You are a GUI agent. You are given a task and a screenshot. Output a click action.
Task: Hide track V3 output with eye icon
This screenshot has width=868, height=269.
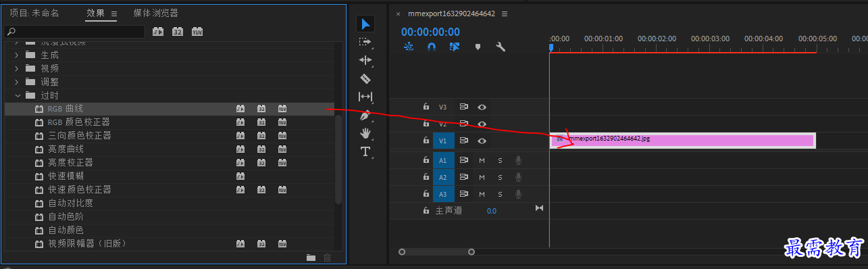pos(482,107)
